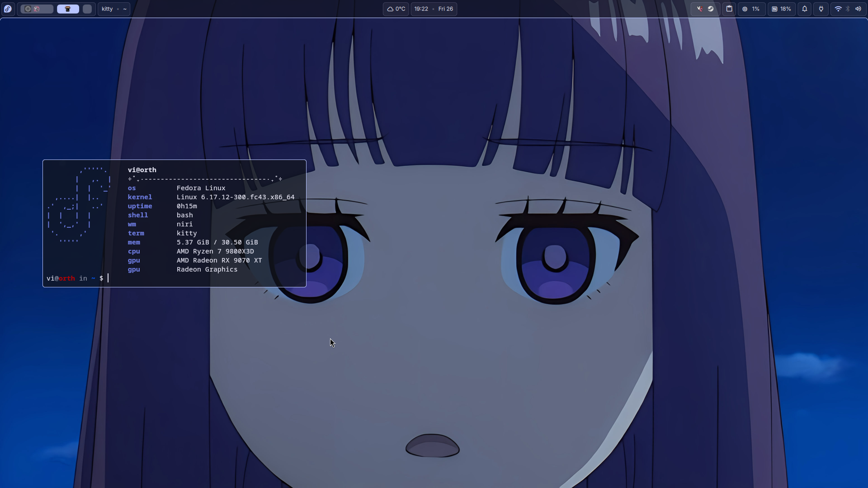The width and height of the screenshot is (868, 488).
Task: Open the notifications bell
Action: tap(805, 9)
